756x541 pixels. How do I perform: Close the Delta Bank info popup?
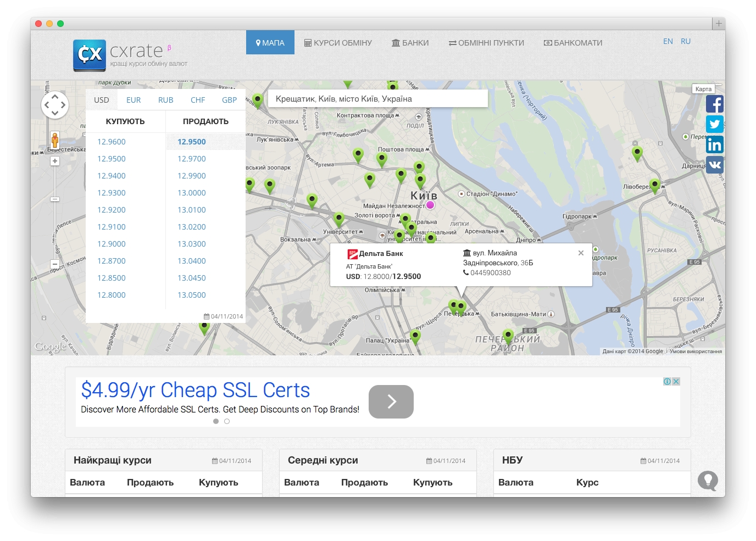click(581, 253)
